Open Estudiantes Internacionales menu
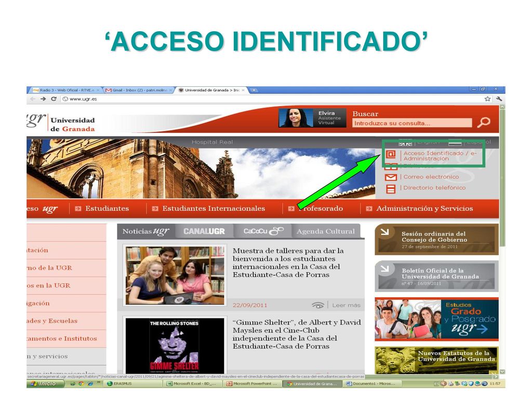532x399 pixels. click(x=214, y=208)
